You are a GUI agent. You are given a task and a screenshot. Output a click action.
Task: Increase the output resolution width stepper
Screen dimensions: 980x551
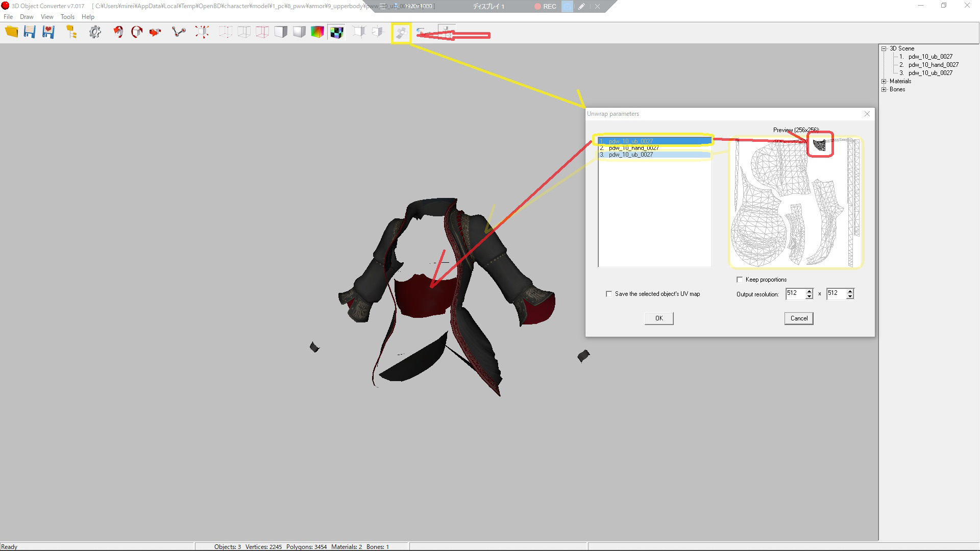pyautogui.click(x=809, y=291)
